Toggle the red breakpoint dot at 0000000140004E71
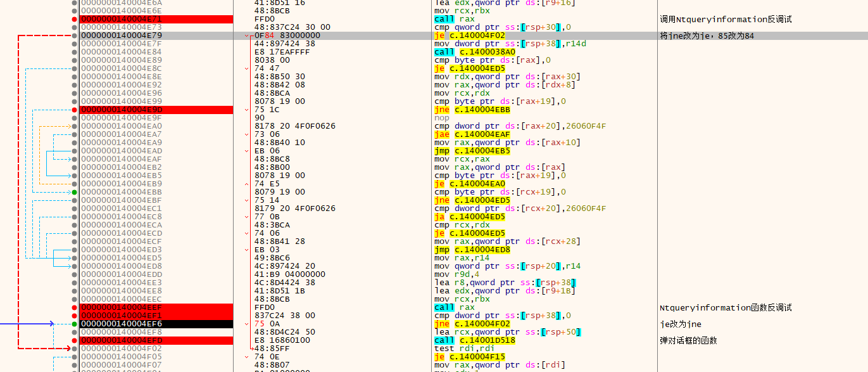The image size is (868, 372). 75,19
